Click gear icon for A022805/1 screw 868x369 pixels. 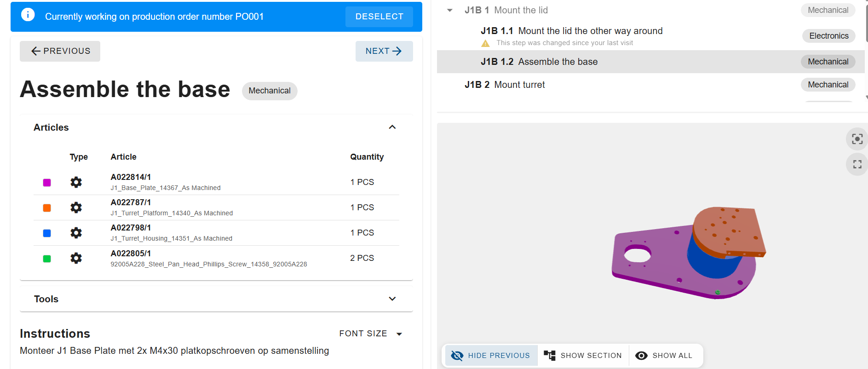76,258
